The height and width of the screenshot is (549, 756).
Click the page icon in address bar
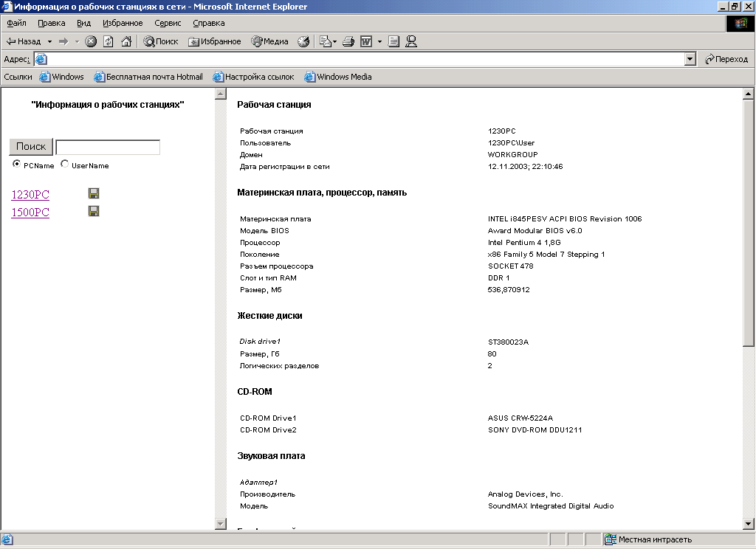41,59
